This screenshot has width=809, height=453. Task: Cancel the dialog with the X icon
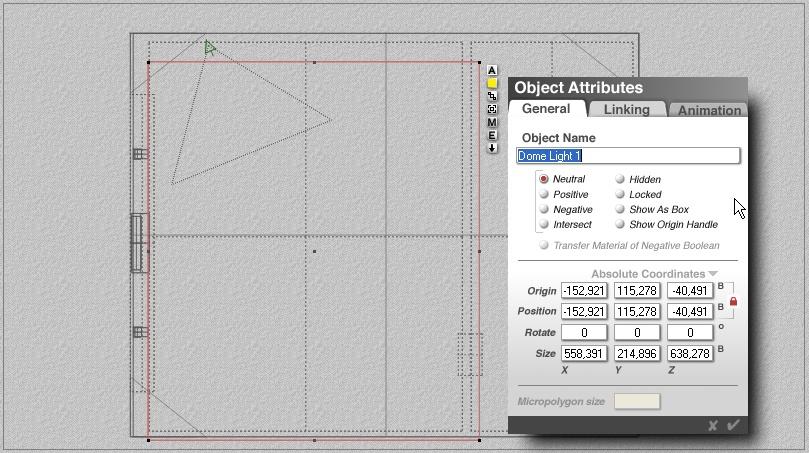click(x=713, y=425)
